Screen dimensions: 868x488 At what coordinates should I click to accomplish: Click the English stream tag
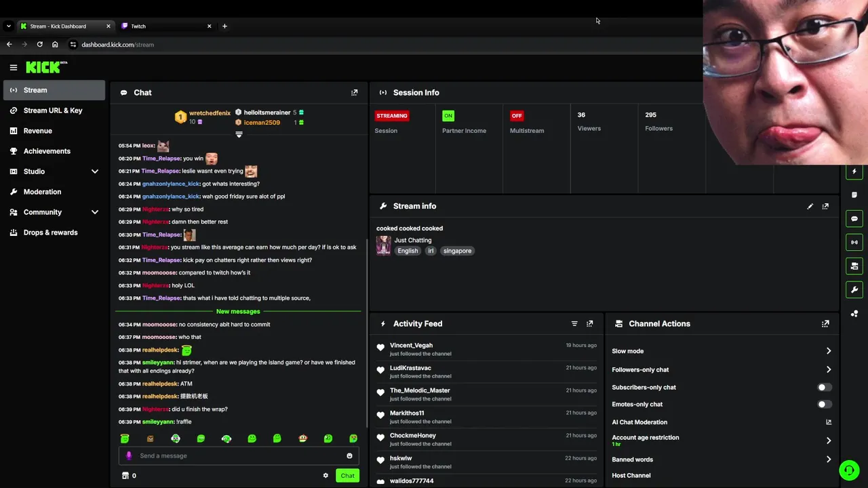(408, 251)
